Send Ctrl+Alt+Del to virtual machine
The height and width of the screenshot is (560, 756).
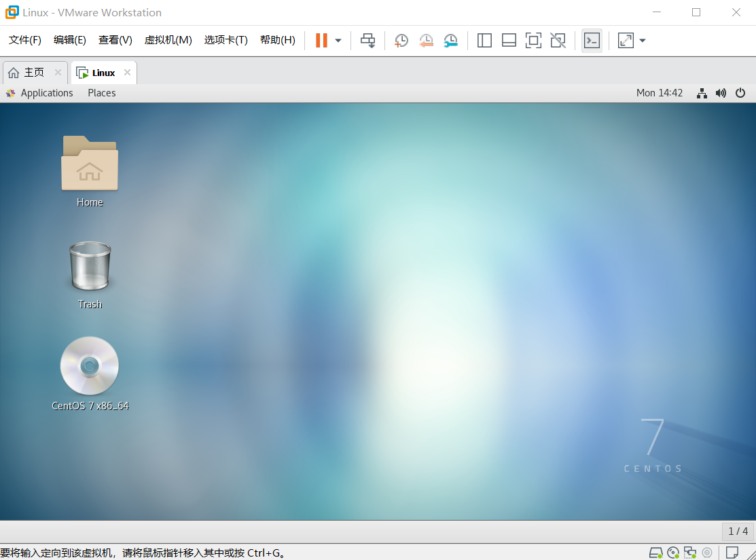[x=368, y=41]
